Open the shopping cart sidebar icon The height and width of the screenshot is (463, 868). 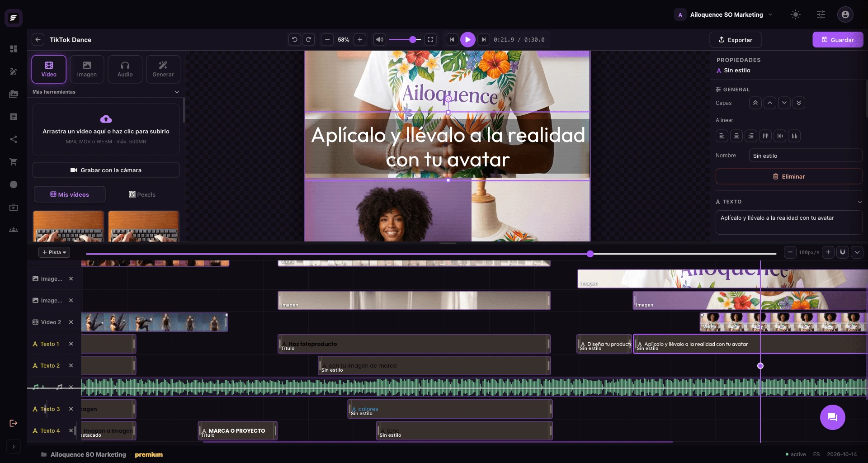click(x=14, y=162)
